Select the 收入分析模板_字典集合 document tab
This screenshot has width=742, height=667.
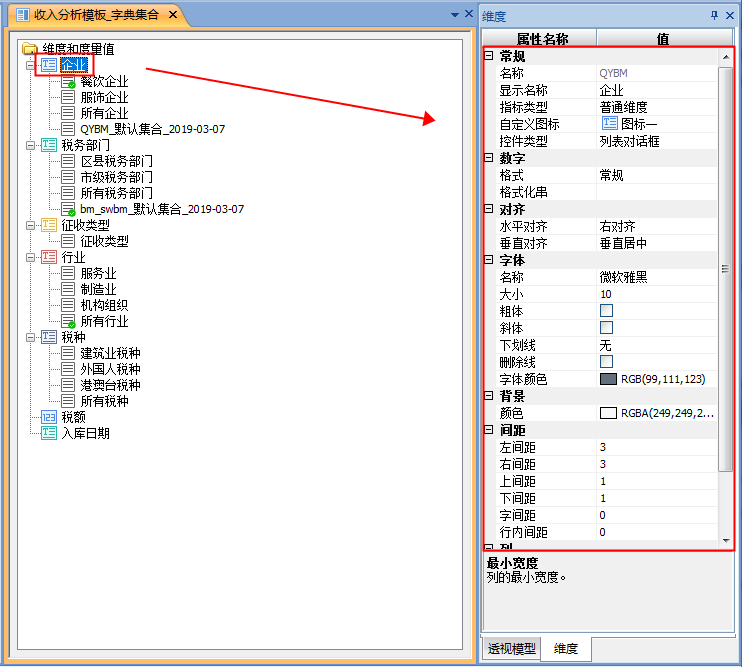coord(88,15)
